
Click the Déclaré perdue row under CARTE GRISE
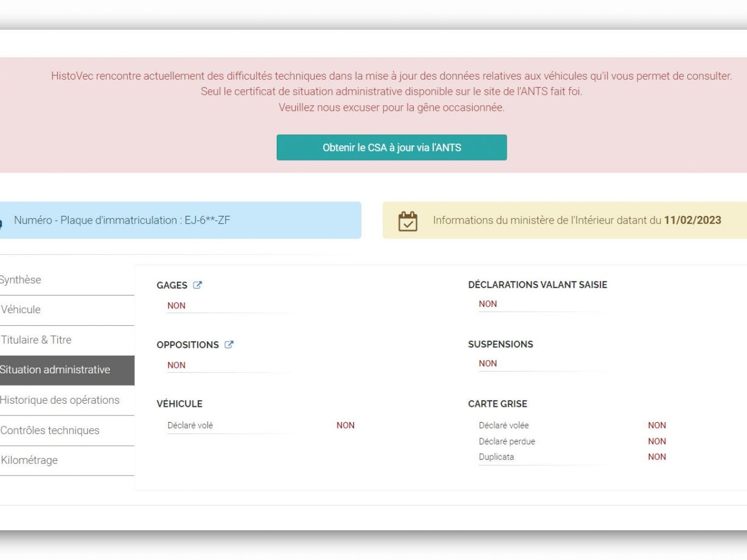(x=507, y=441)
